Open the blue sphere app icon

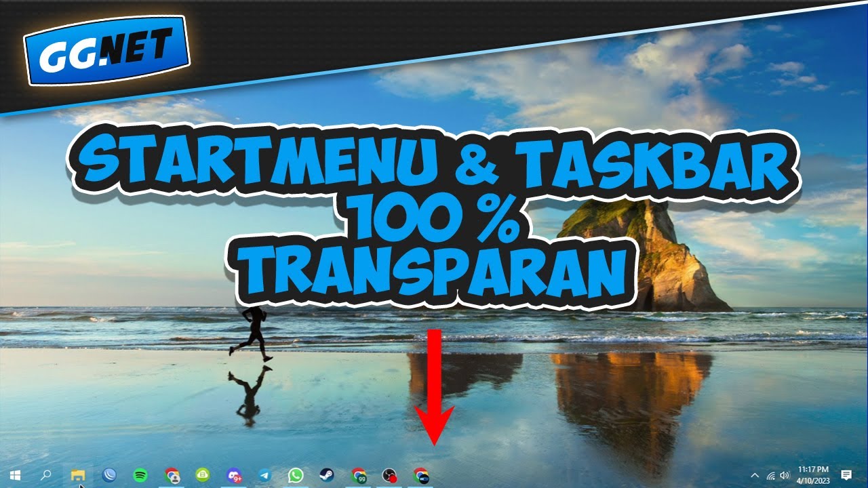[109, 475]
